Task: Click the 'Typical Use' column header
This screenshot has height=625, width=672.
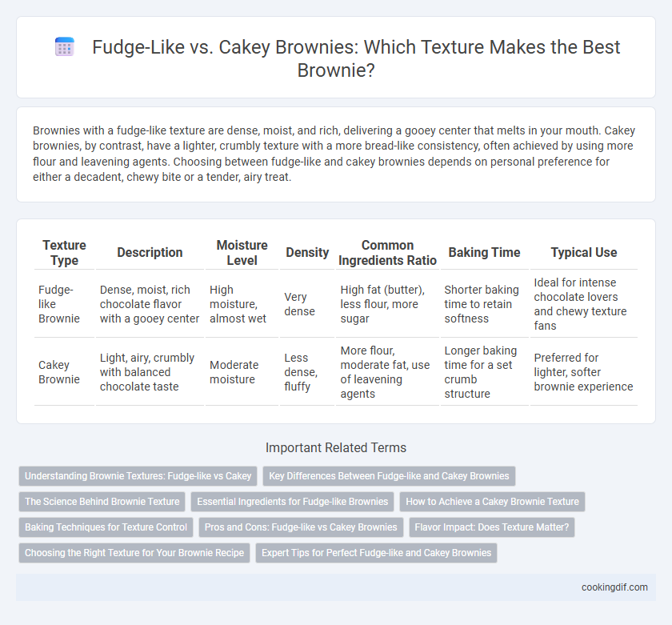Action: pyautogui.click(x=584, y=253)
